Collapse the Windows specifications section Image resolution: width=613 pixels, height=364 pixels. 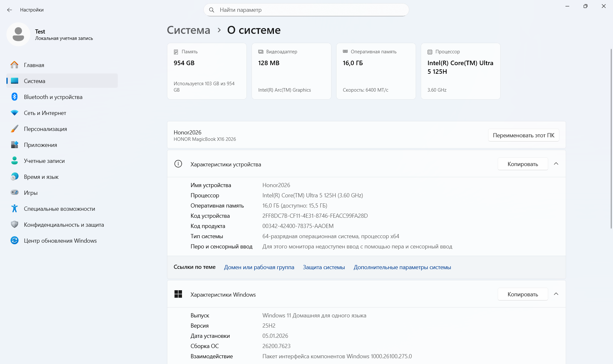coord(556,294)
